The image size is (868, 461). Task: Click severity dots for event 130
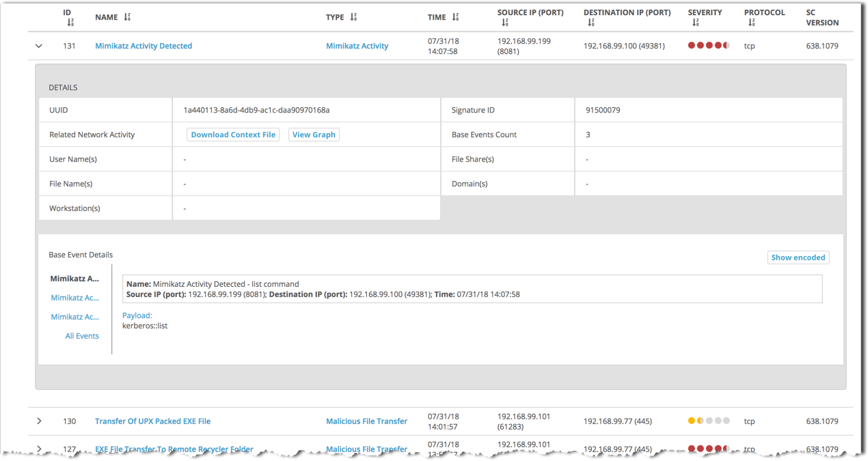[709, 421]
